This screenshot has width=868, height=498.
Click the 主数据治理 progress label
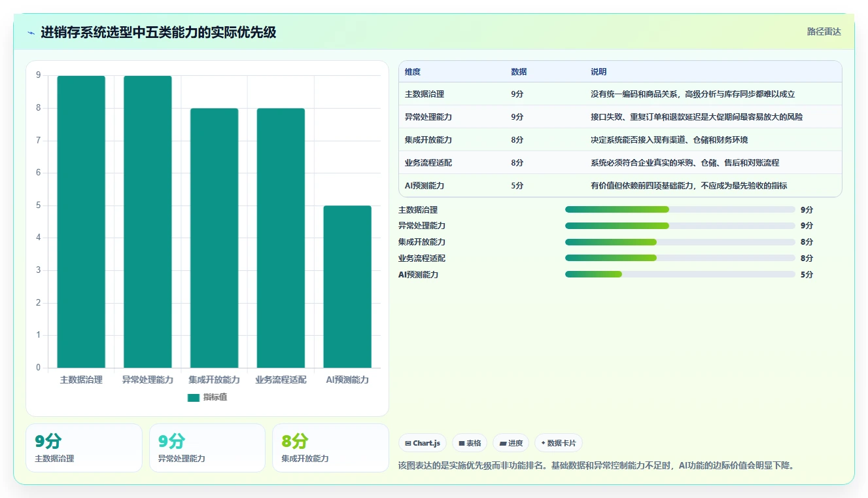(418, 210)
